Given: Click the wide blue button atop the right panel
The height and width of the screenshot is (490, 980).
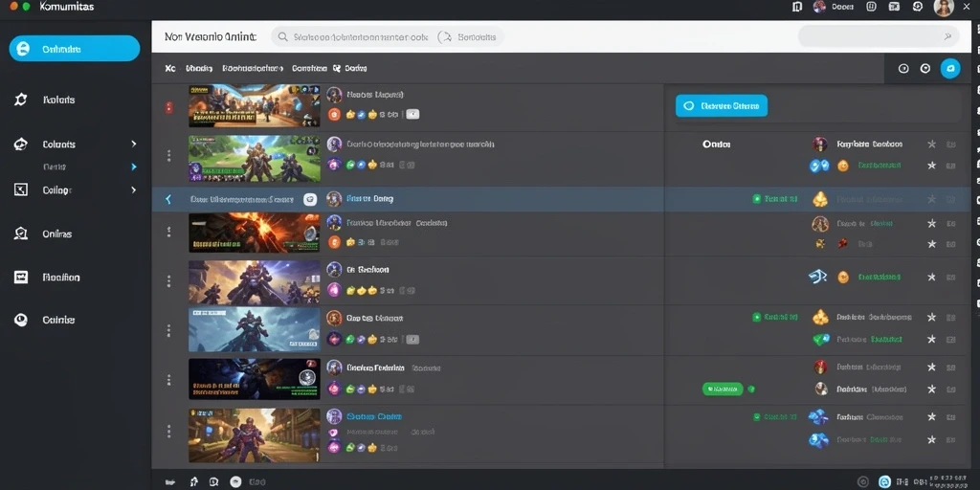Looking at the screenshot, I should 722,106.
